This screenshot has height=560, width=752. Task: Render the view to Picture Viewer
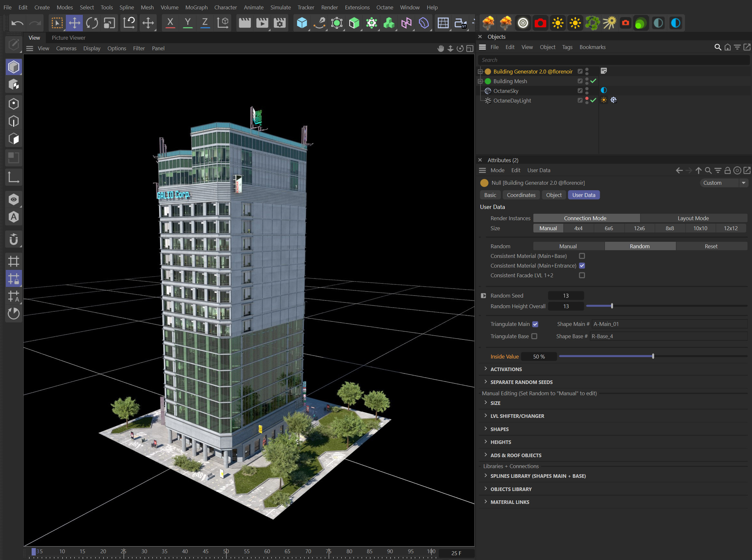(262, 23)
